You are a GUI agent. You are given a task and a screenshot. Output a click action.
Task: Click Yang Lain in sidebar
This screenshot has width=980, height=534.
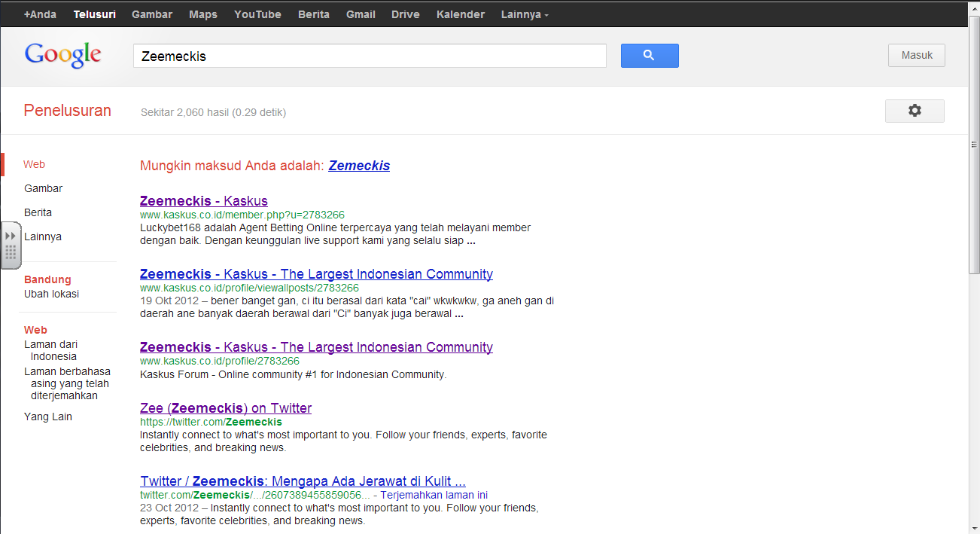(48, 417)
